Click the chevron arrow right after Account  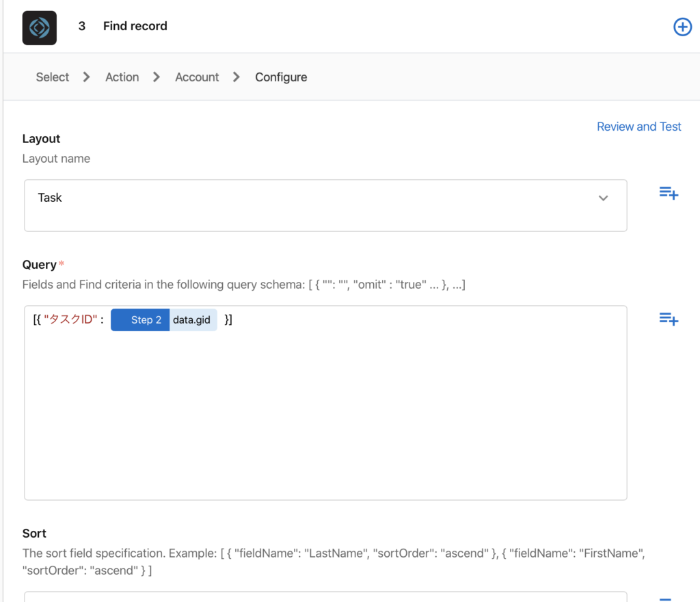click(x=237, y=77)
